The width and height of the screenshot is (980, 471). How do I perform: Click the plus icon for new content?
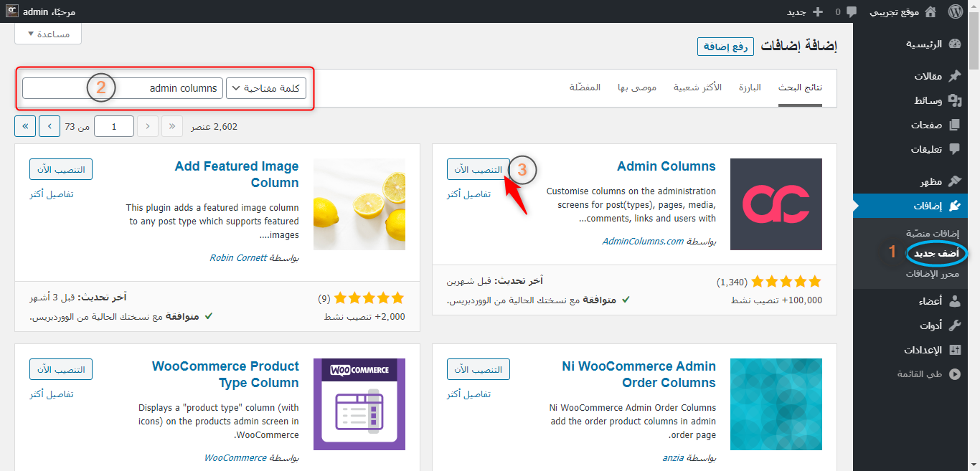(x=817, y=11)
